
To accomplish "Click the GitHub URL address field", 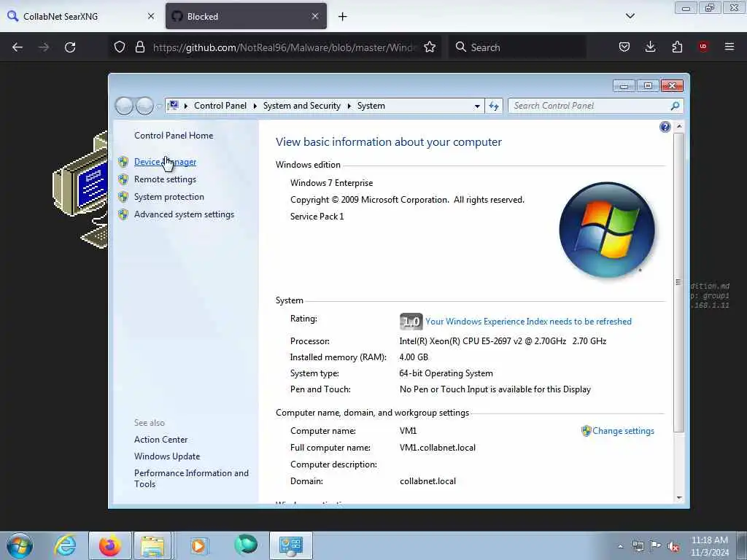I will pyautogui.click(x=285, y=47).
